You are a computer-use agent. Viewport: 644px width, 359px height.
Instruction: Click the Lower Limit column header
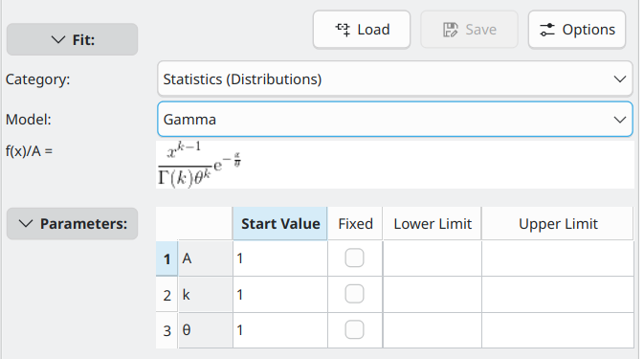coord(433,224)
